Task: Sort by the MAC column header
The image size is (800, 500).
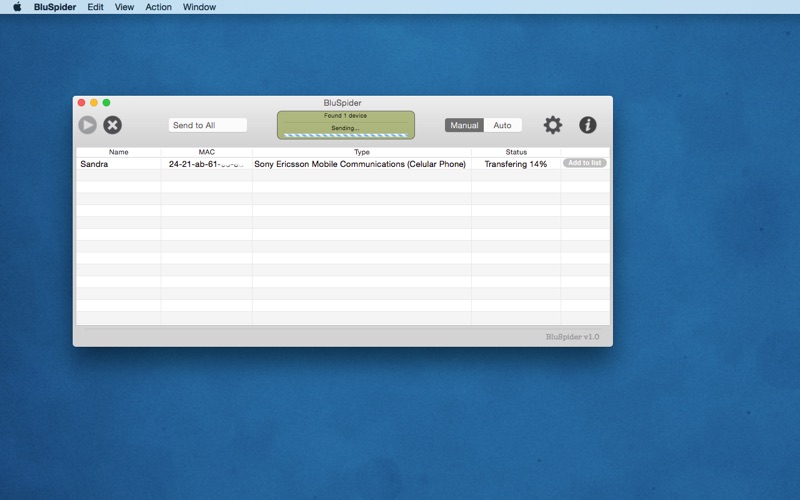Action: click(207, 152)
